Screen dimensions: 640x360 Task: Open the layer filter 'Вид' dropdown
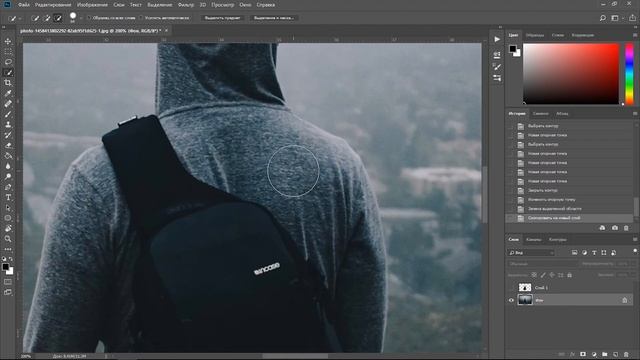pos(531,253)
